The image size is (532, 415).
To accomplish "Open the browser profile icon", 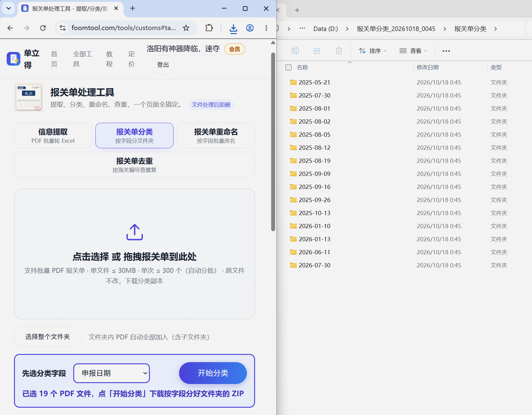I will click(x=250, y=28).
